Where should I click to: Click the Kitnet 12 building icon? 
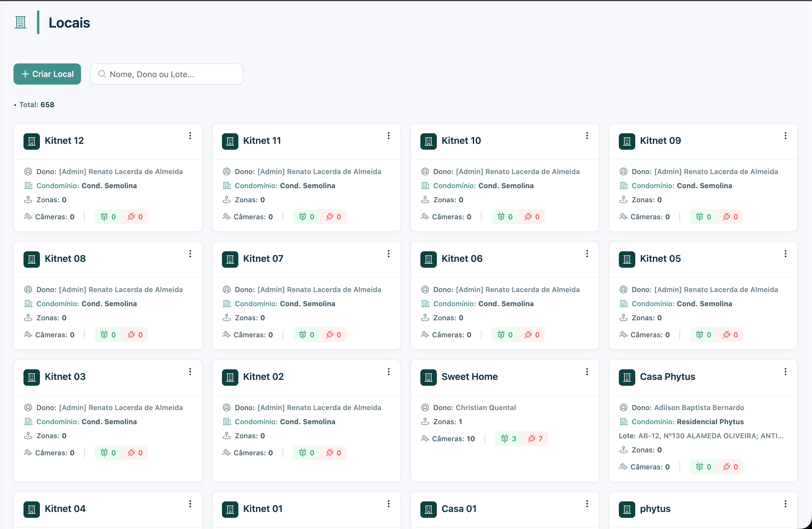[x=32, y=141]
